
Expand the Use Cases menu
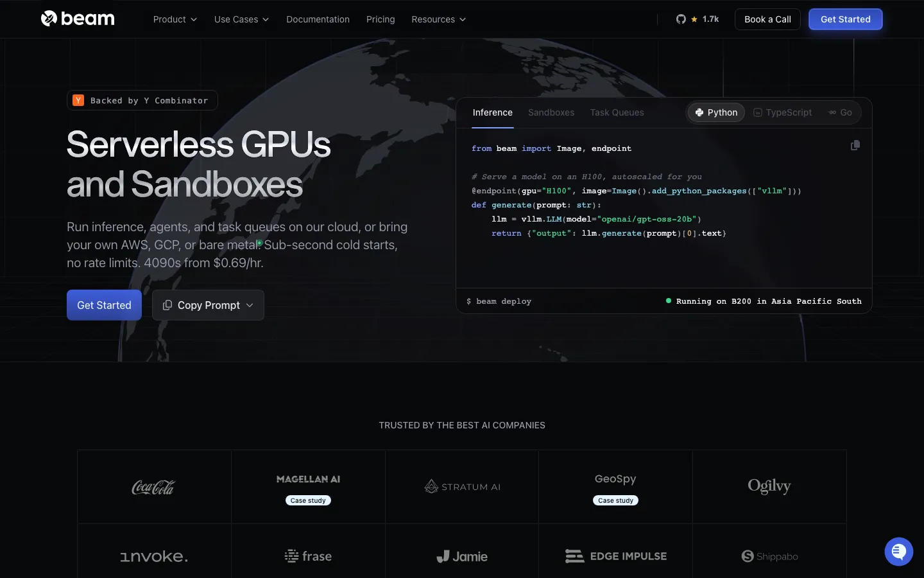241,19
